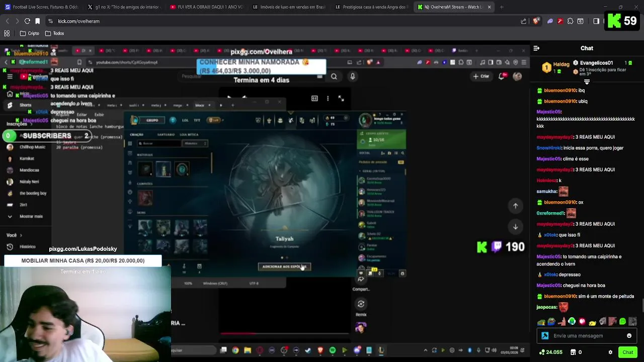Open Spotify on the streamed taskbar

pos(333,350)
